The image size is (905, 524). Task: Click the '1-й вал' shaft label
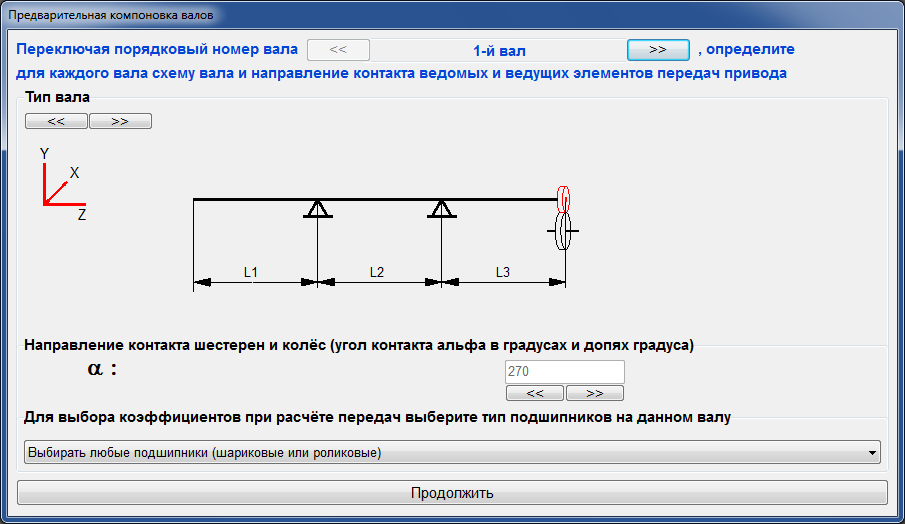pos(499,51)
